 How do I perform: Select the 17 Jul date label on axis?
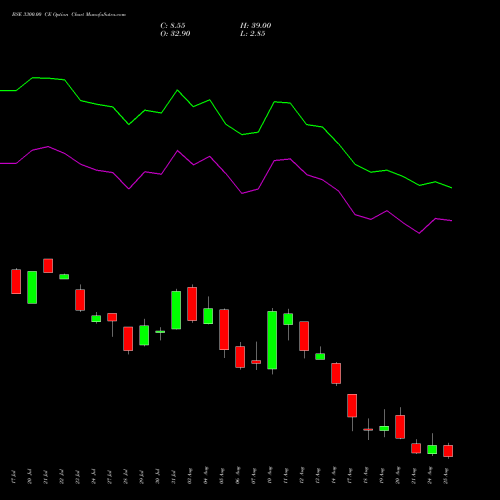[x=13, y=477]
